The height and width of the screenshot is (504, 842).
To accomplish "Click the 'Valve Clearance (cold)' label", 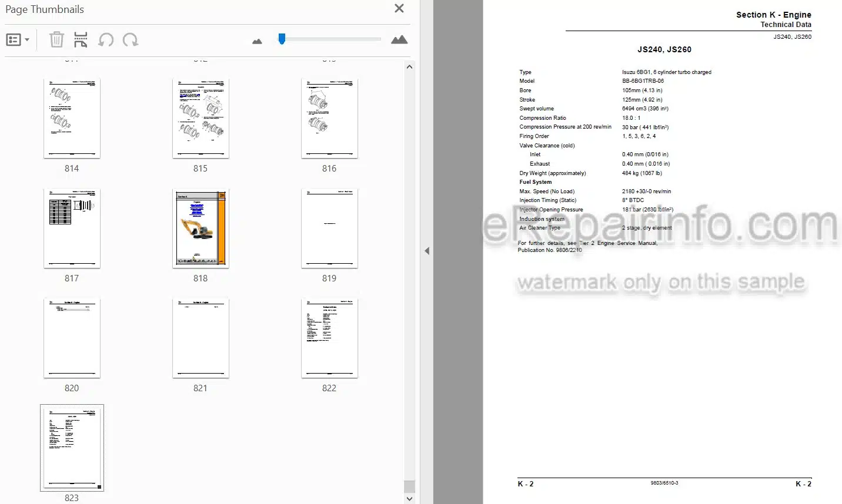I will [547, 146].
